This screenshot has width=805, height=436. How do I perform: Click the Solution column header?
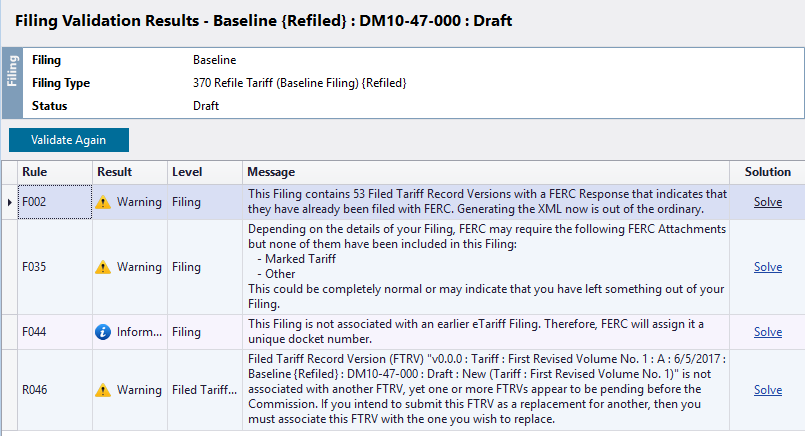(767, 172)
